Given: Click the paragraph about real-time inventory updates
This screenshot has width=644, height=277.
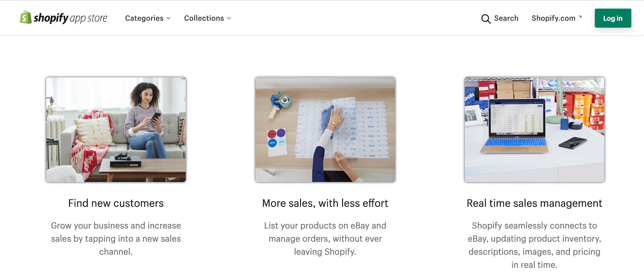Looking at the screenshot, I should pyautogui.click(x=534, y=245).
